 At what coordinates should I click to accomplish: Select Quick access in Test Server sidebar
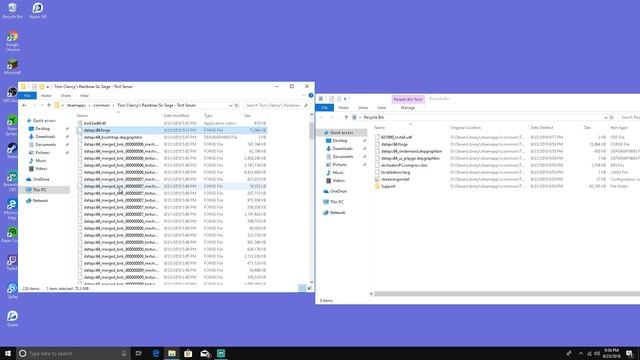(x=41, y=120)
